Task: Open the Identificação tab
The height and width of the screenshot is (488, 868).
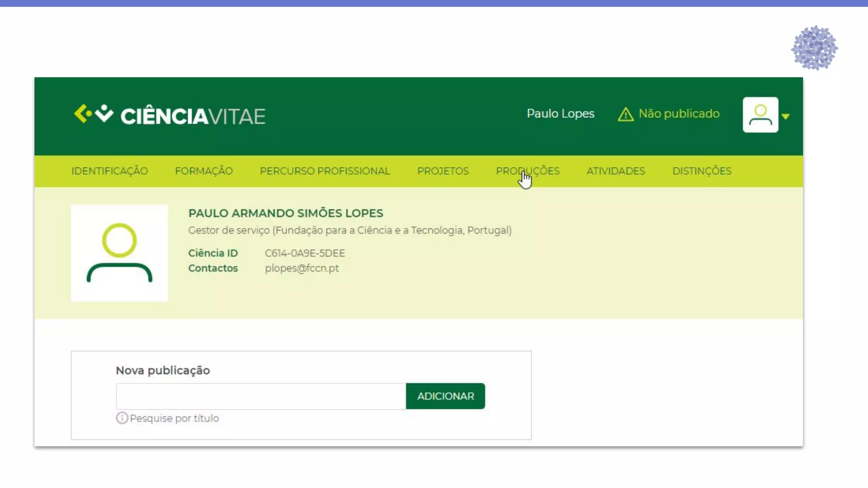Action: [x=109, y=171]
